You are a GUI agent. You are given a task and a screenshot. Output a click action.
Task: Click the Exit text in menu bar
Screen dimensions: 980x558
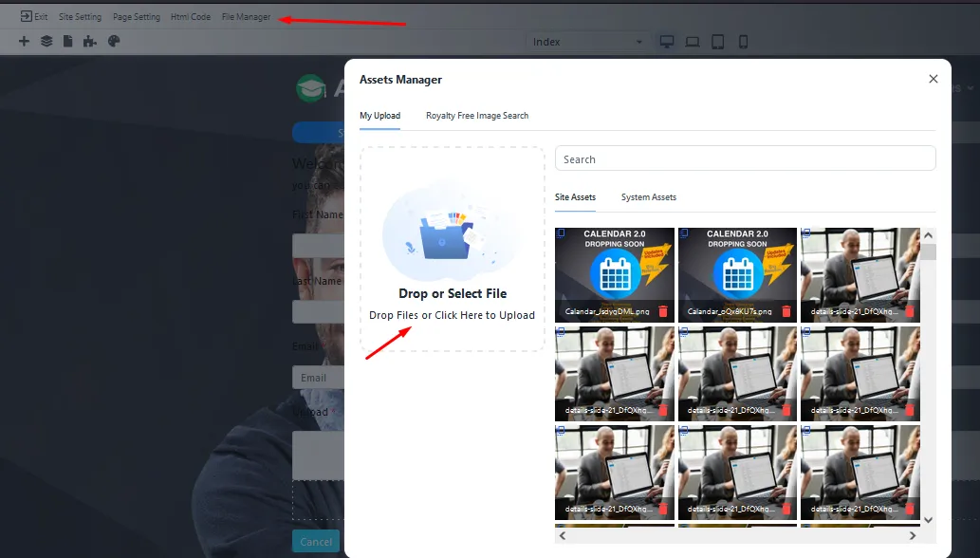tap(41, 17)
